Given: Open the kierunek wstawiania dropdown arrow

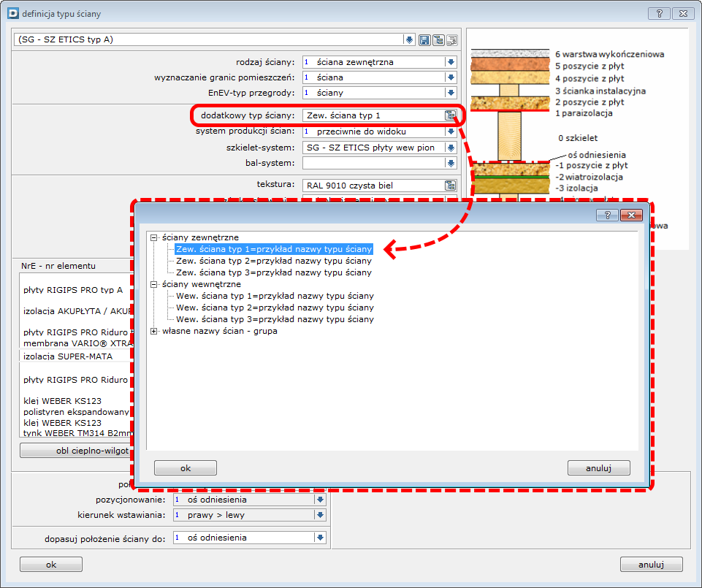Looking at the screenshot, I should click(x=319, y=515).
